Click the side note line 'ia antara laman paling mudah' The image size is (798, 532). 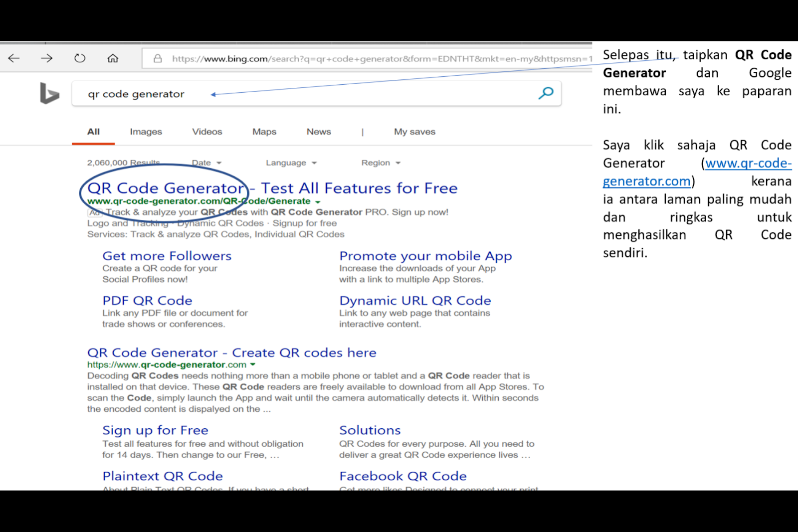pyautogui.click(x=697, y=199)
